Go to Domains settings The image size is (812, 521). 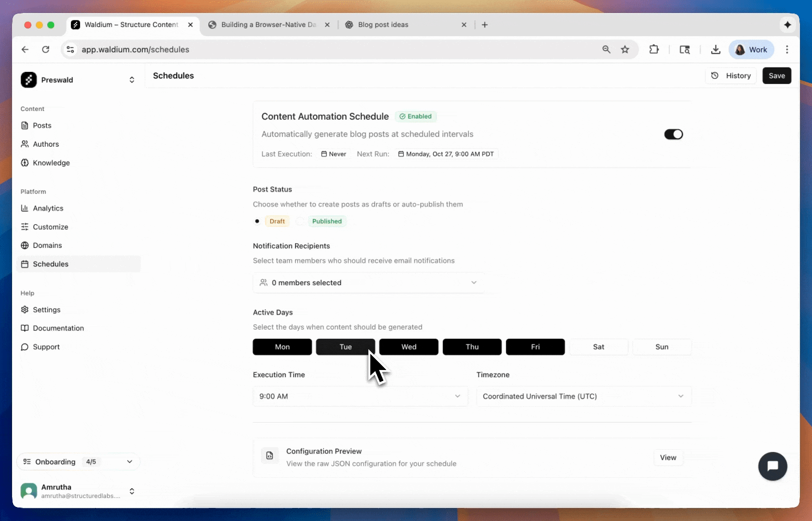[47, 245]
